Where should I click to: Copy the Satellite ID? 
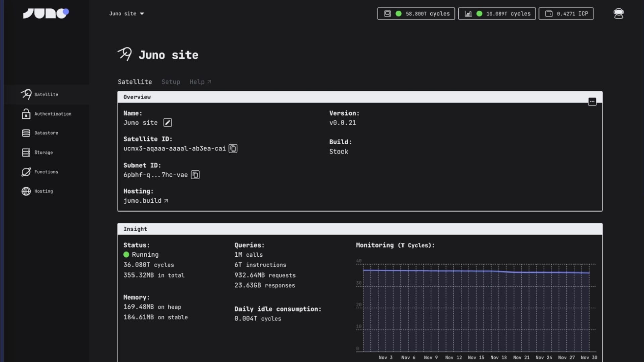(233, 148)
